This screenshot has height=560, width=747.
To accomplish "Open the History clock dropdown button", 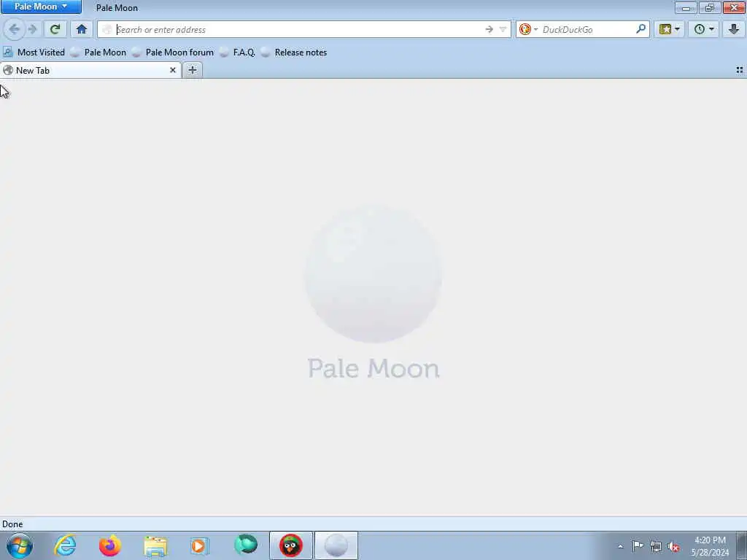I will tap(704, 29).
